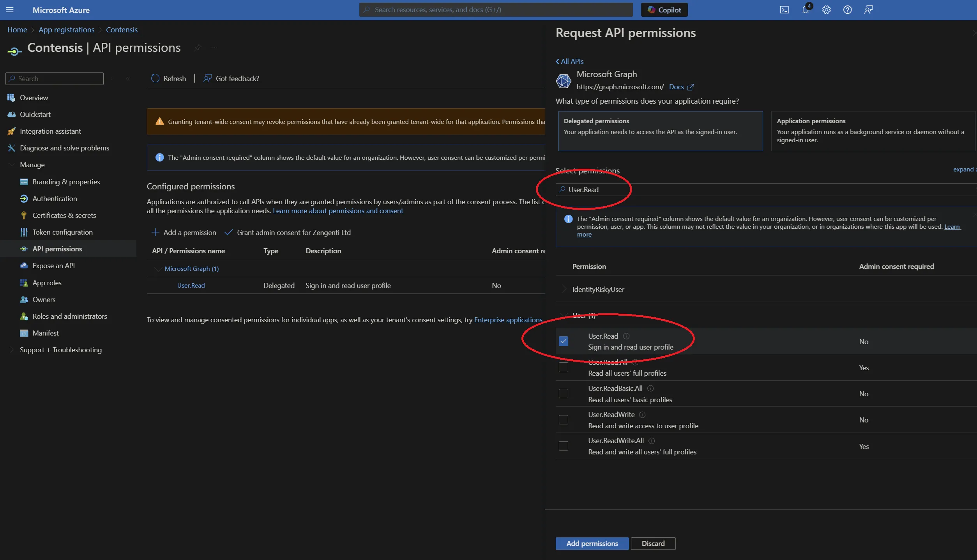Click the Add permissions button
This screenshot has height=560, width=977.
point(592,543)
